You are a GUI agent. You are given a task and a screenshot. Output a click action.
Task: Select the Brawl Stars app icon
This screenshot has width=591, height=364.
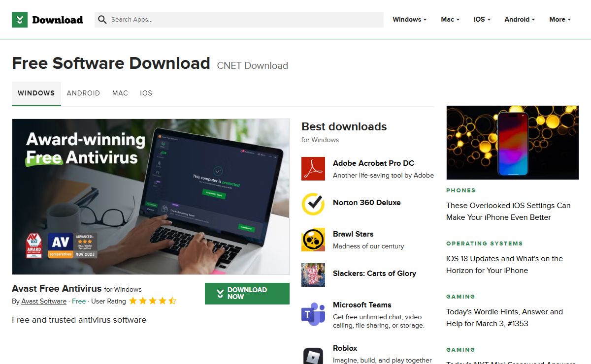[313, 240]
